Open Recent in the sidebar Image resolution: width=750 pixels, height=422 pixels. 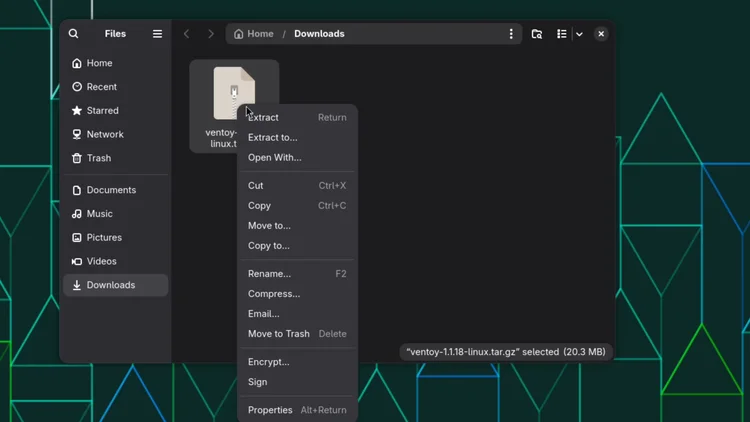115,87
